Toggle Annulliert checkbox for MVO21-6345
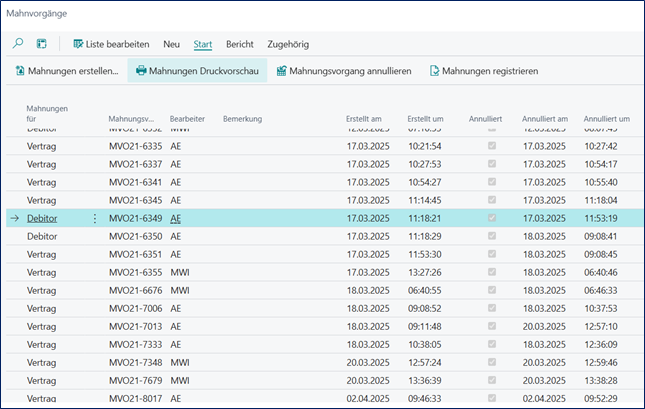The image size is (645, 409). point(492,200)
